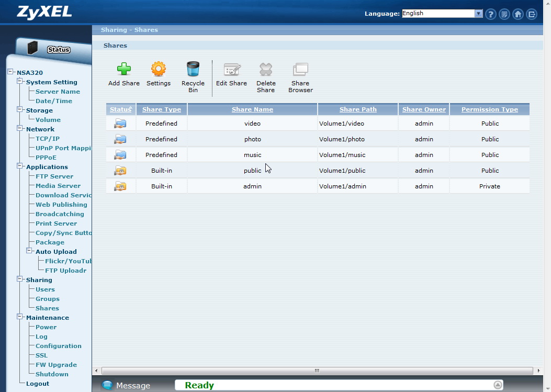Expand the message bar with up arrow

point(498,385)
